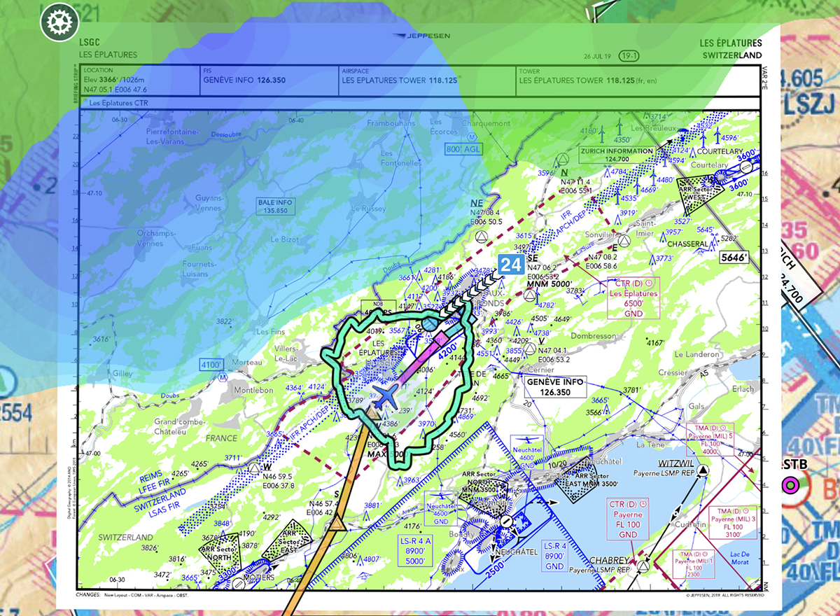Select the Grand'combe-Châteleu label
The height and width of the screenshot is (616, 840).
point(180,426)
